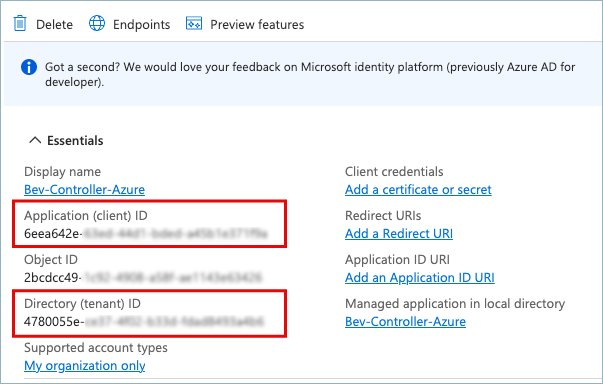Viewport: 603px width, 384px height.
Task: Select the Object ID value 2bcdcc49
Action: click(143, 278)
